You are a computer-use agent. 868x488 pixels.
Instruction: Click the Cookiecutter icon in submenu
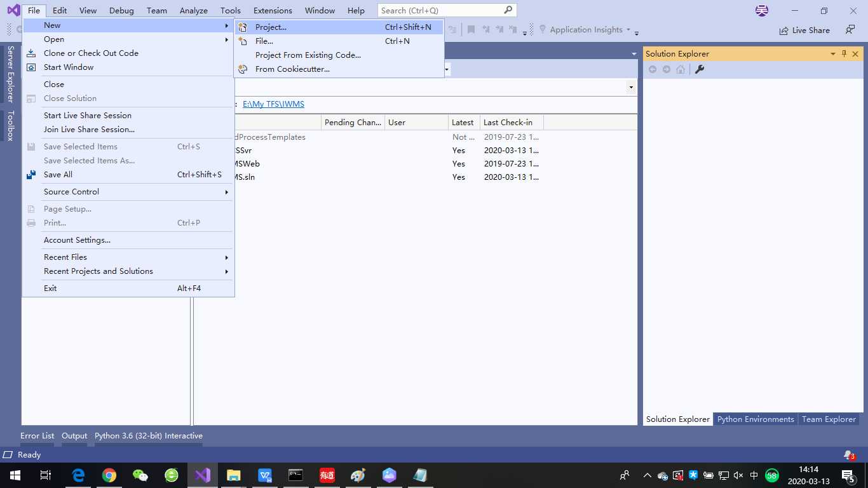243,69
